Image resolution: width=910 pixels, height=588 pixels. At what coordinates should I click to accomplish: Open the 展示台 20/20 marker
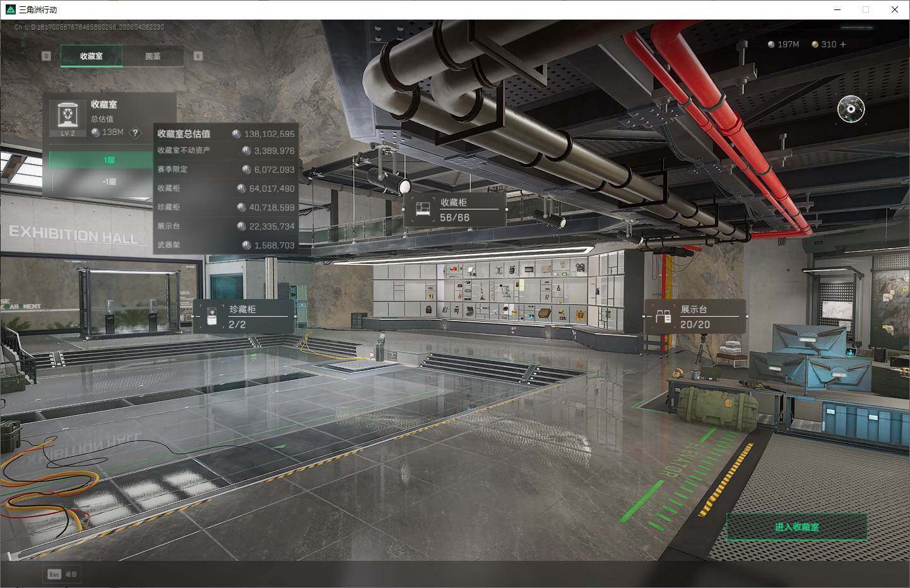695,317
